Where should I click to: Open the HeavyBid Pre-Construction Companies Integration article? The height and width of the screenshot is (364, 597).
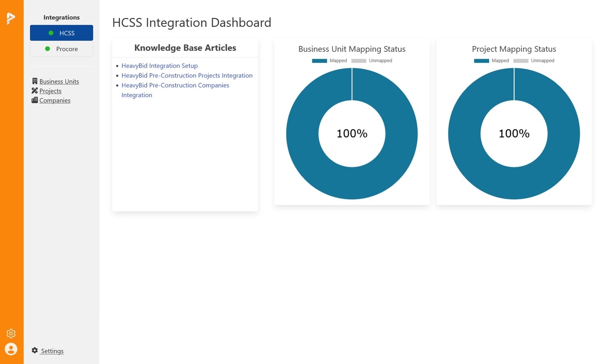click(175, 90)
